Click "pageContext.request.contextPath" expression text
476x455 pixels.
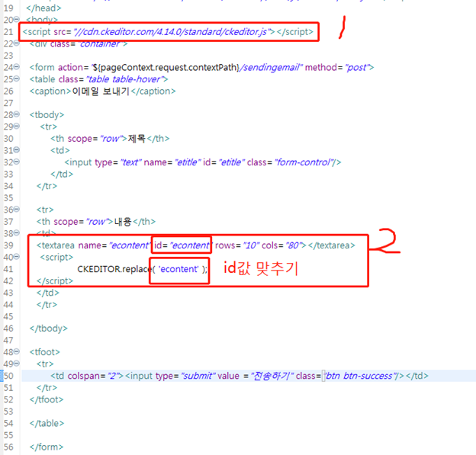(x=168, y=67)
